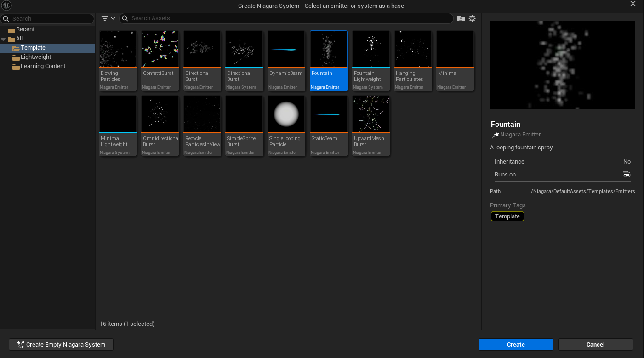
Task: Open asset view settings gear
Action: [472, 18]
